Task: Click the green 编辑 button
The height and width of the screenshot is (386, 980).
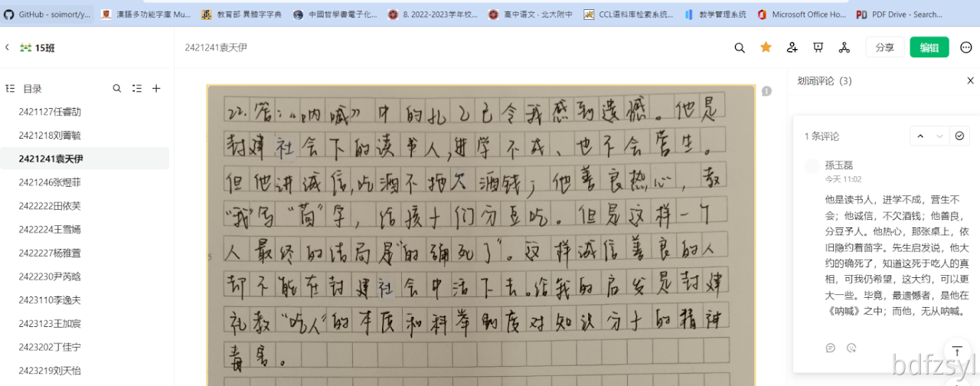Action: click(929, 47)
